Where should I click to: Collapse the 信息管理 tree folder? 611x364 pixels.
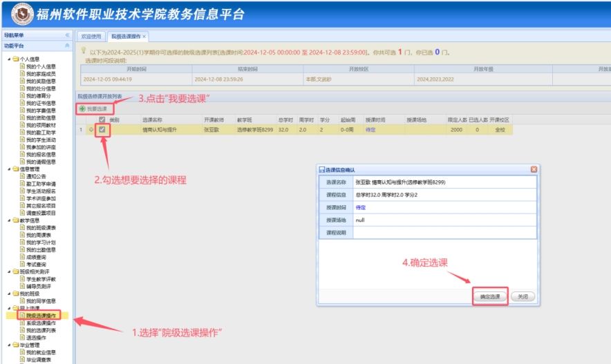pos(8,169)
